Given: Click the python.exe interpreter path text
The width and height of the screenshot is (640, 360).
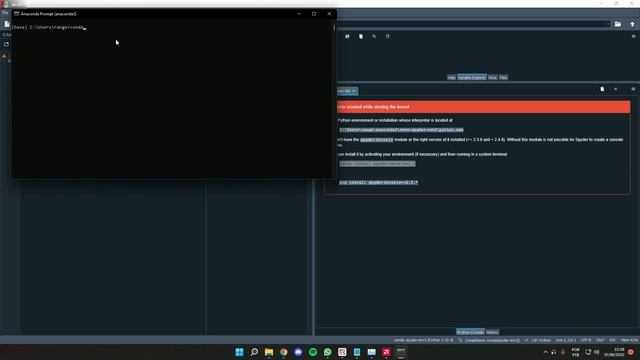Looking at the screenshot, I should [x=401, y=130].
